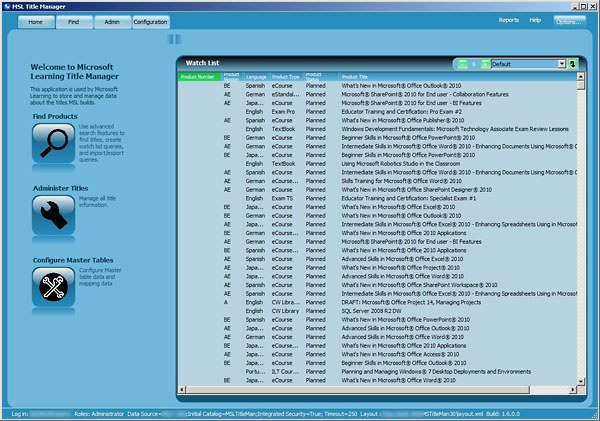
Task: Open the Admin tab
Action: (112, 22)
